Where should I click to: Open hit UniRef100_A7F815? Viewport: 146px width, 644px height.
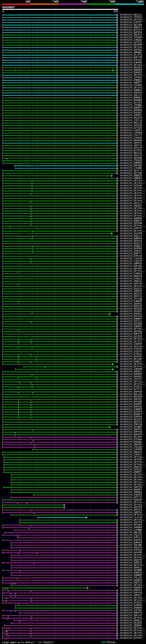point(131,550)
